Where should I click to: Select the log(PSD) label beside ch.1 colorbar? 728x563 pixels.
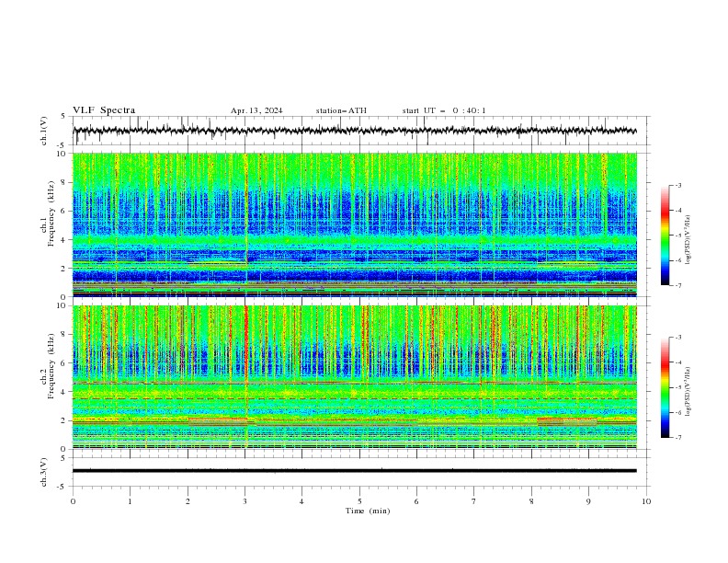click(x=688, y=240)
